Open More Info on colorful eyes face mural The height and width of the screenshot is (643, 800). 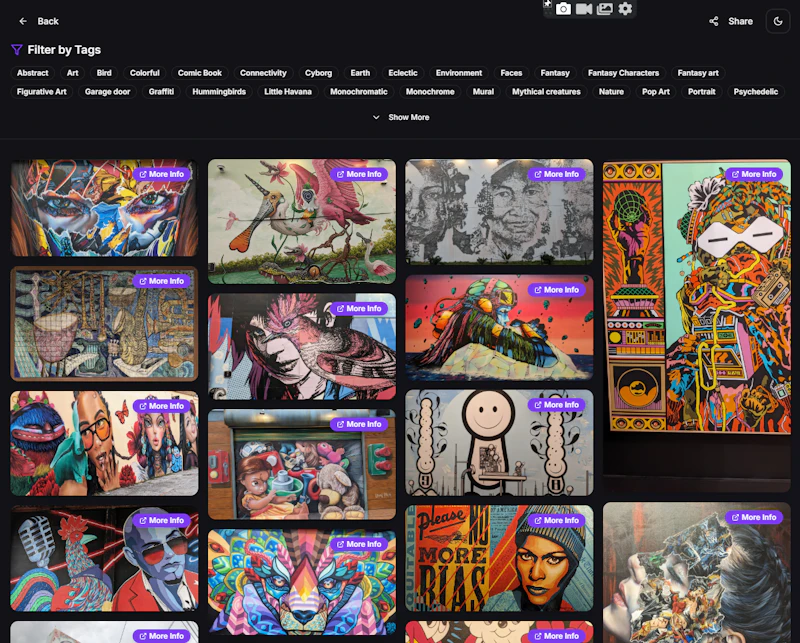point(162,174)
